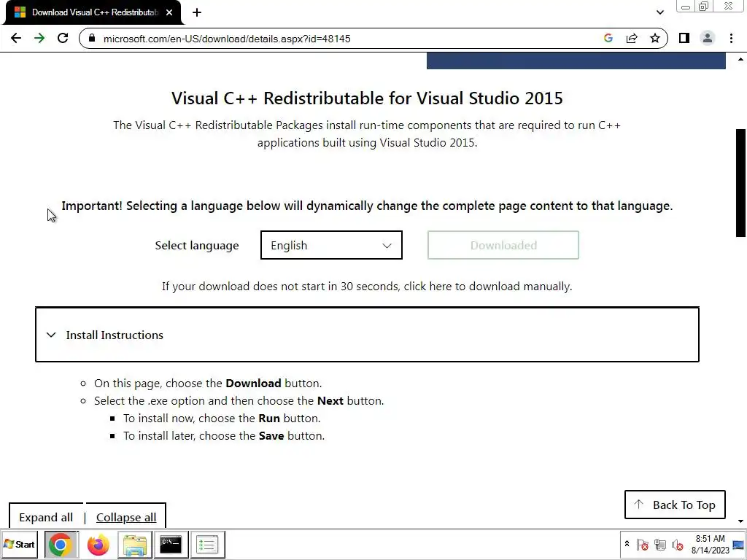Close the Download Visual C++ tab
This screenshot has width=747, height=560.
pyautogui.click(x=169, y=12)
